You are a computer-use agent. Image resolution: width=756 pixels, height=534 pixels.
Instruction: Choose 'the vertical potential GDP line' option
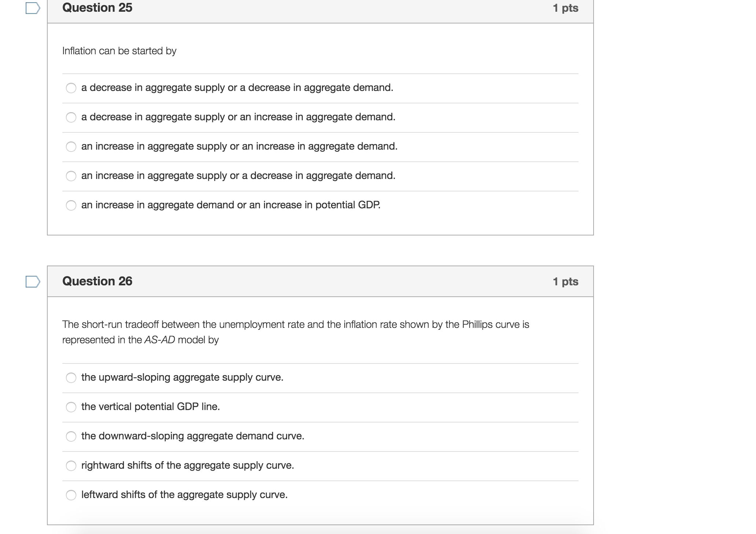tap(71, 407)
